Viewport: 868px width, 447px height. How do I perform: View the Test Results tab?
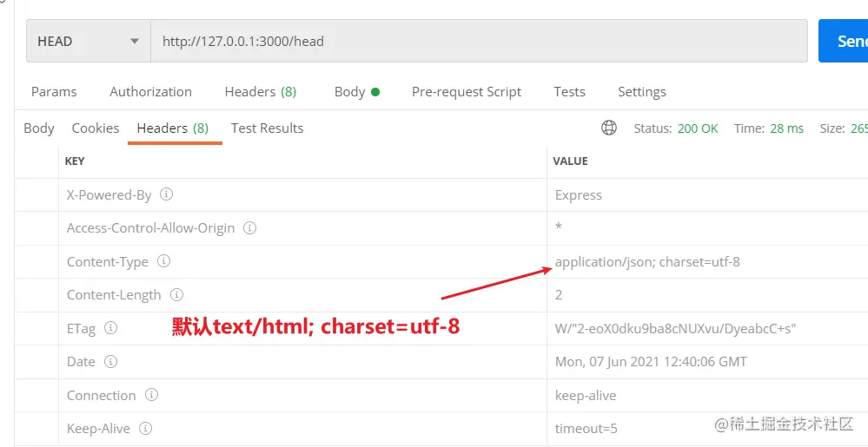[x=267, y=128]
